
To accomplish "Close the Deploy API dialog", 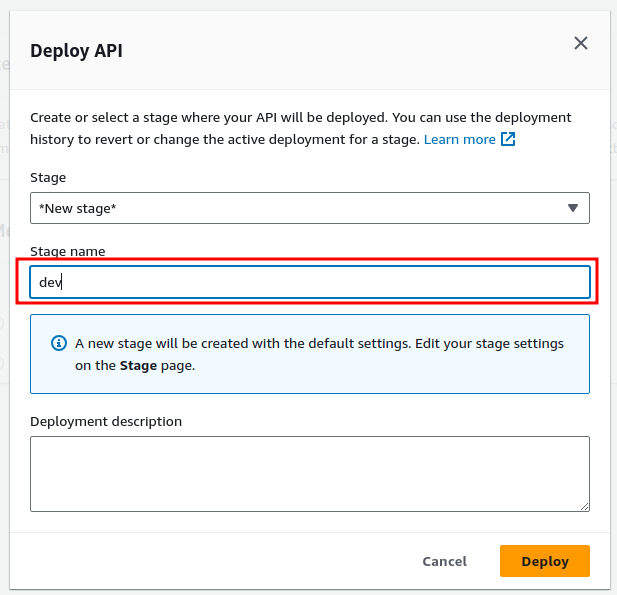I will pos(580,43).
